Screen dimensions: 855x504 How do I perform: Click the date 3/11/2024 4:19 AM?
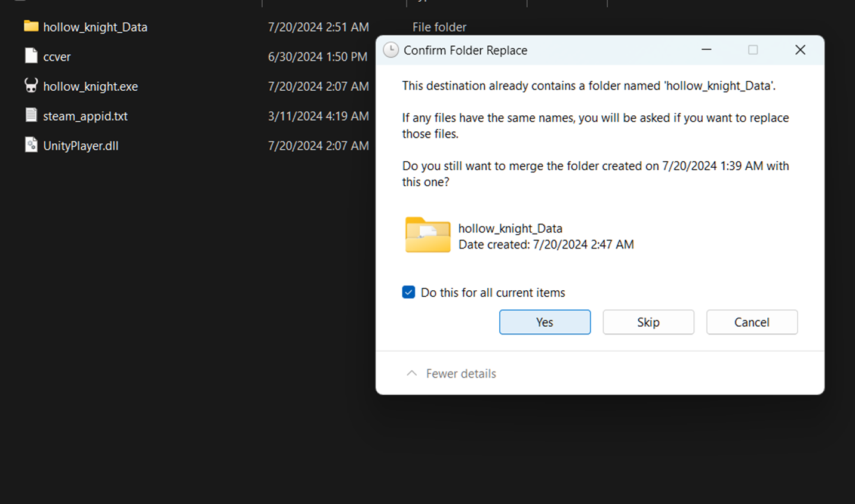(318, 116)
